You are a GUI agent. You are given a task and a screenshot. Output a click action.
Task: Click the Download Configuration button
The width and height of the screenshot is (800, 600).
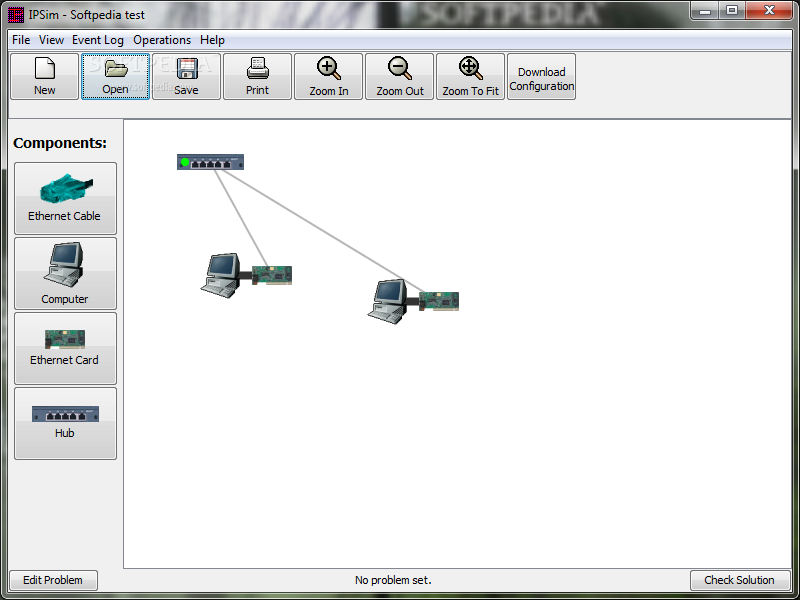pyautogui.click(x=541, y=77)
